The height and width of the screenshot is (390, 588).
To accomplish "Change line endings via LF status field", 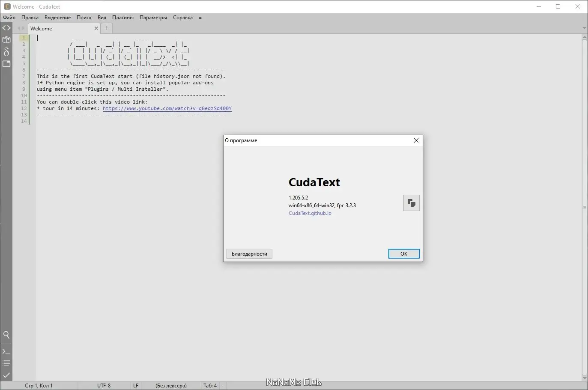I will point(136,386).
